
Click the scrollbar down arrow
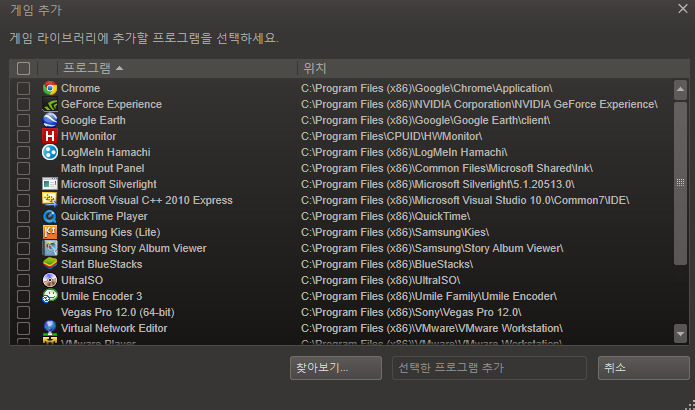pyautogui.click(x=680, y=333)
